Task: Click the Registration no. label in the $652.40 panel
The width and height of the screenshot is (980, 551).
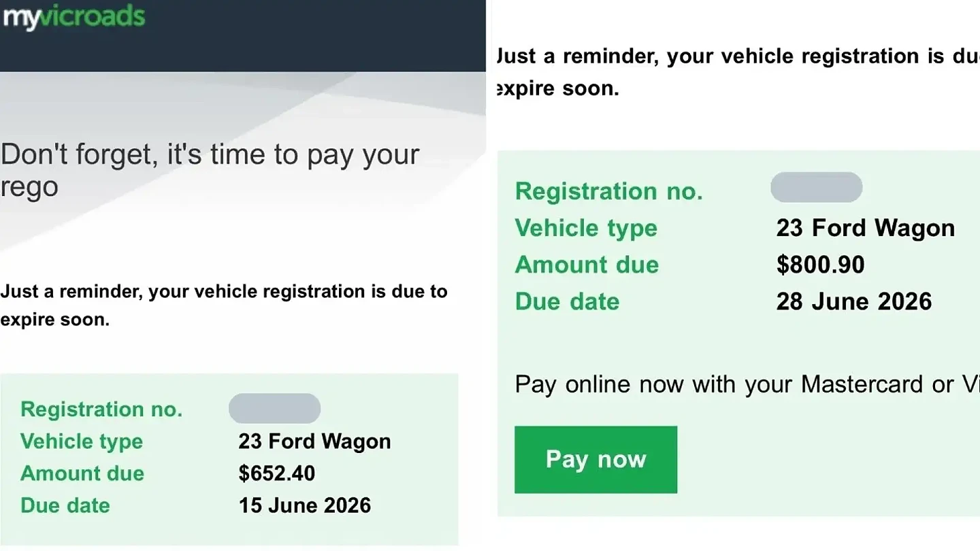Action: point(101,409)
